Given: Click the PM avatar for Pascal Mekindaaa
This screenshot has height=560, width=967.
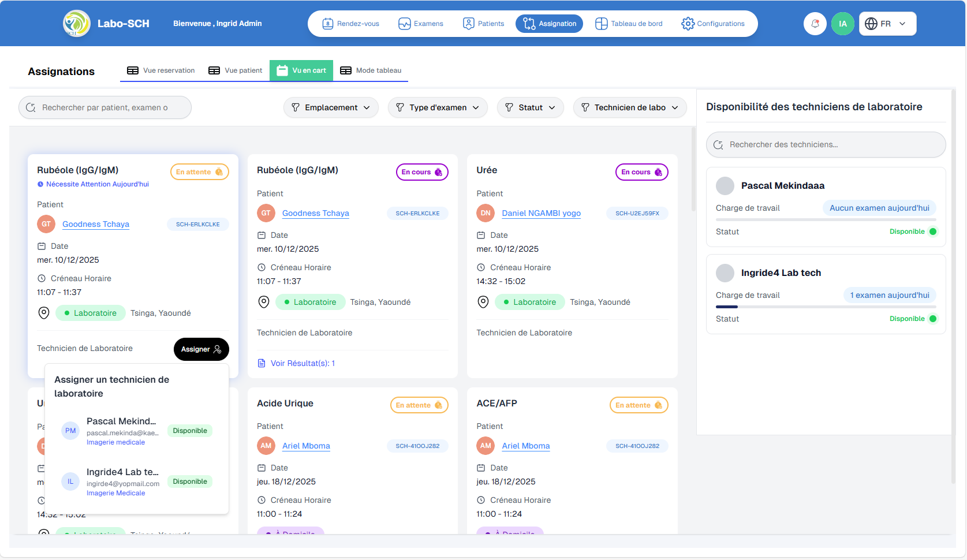Looking at the screenshot, I should 70,431.
